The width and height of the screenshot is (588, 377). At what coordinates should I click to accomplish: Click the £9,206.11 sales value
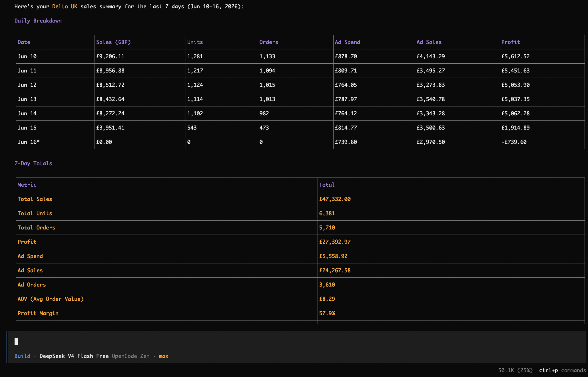(110, 56)
